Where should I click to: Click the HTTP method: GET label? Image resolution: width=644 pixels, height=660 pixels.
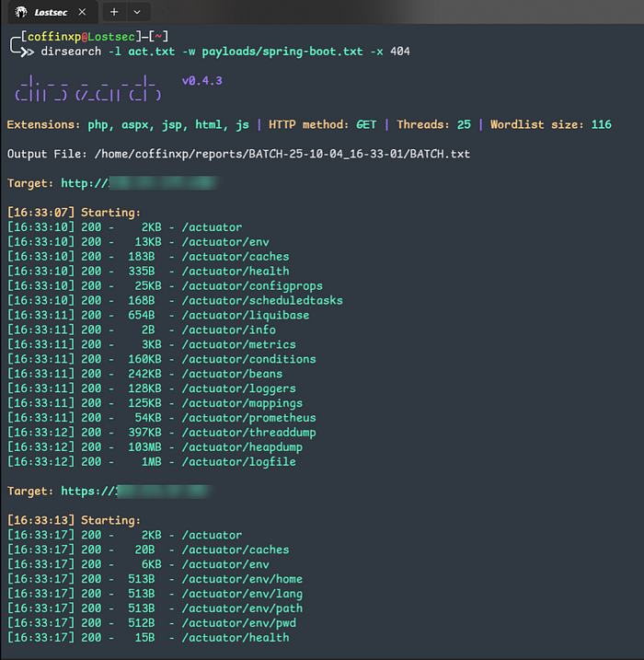[x=323, y=124]
